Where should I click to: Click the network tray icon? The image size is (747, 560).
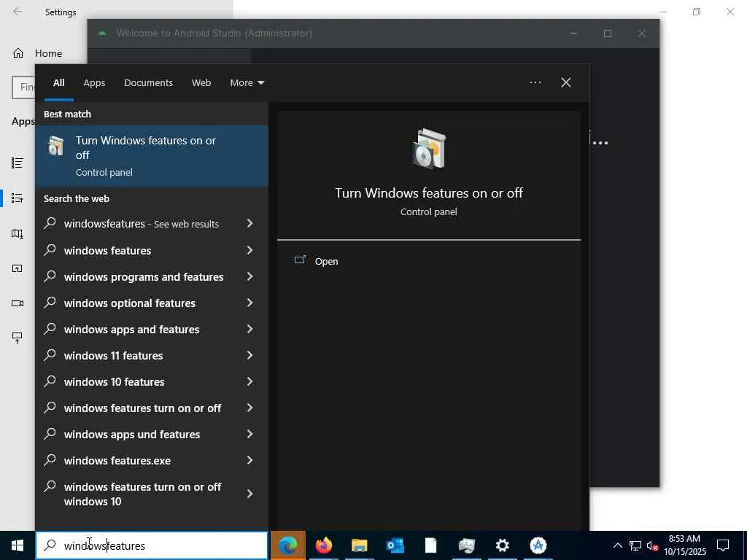coord(635,545)
